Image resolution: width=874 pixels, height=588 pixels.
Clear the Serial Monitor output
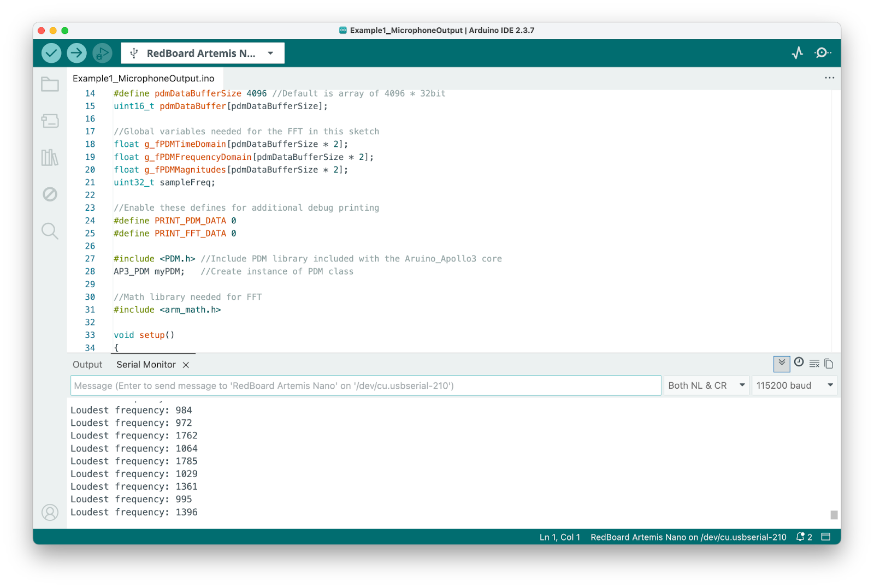click(814, 364)
